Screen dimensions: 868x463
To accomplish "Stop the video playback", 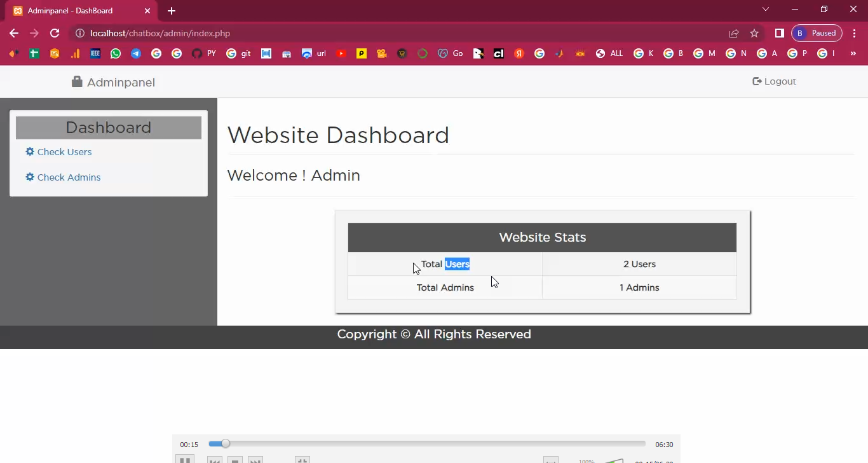I will point(235,460).
